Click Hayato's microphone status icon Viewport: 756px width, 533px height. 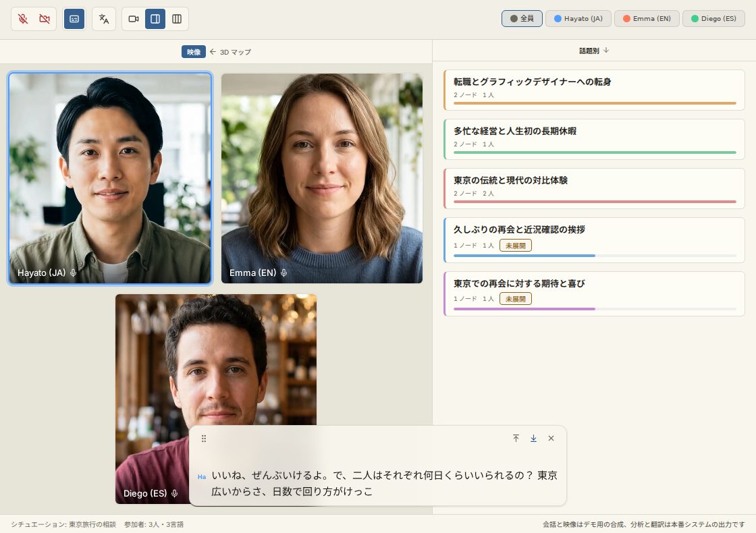74,273
